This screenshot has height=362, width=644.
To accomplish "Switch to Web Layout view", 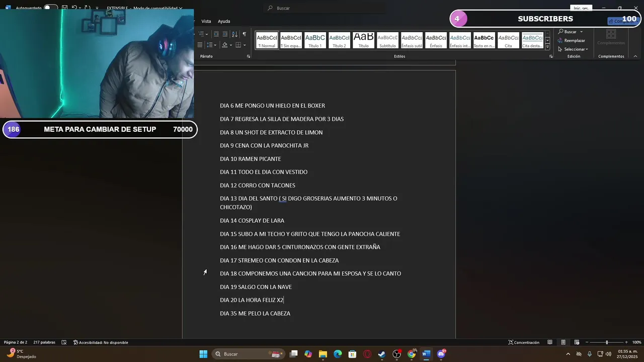I will coord(577,342).
